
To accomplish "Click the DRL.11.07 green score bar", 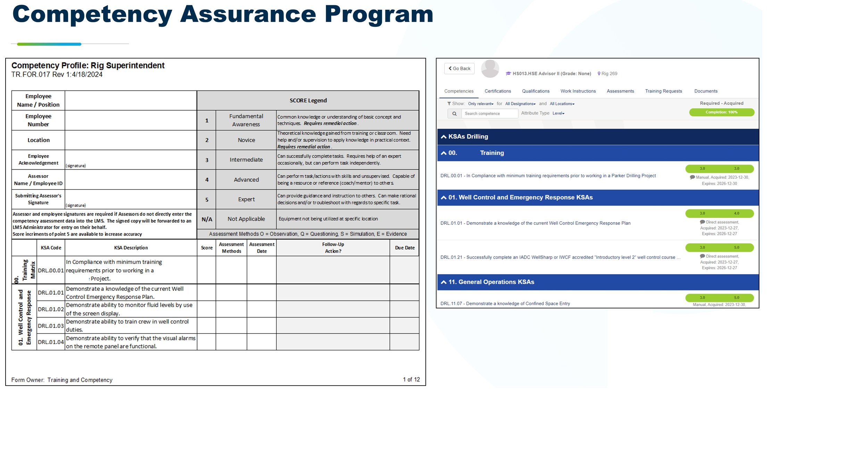I will click(719, 298).
